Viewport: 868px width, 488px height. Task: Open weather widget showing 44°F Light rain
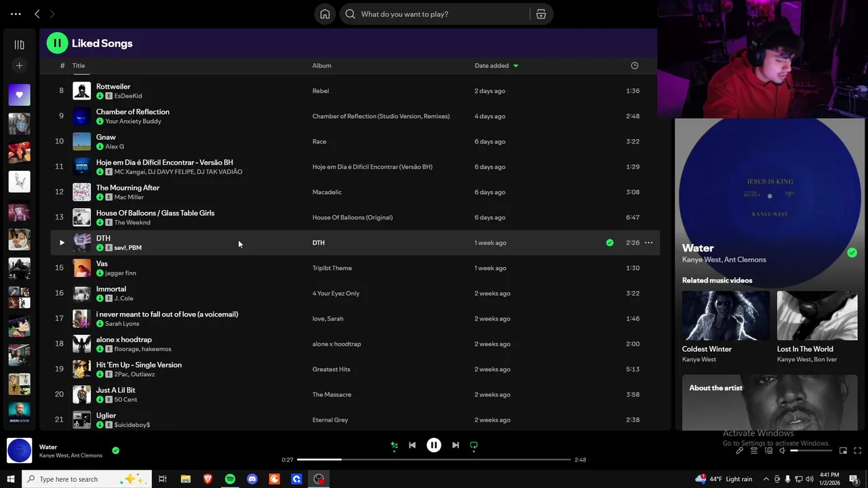pyautogui.click(x=724, y=479)
